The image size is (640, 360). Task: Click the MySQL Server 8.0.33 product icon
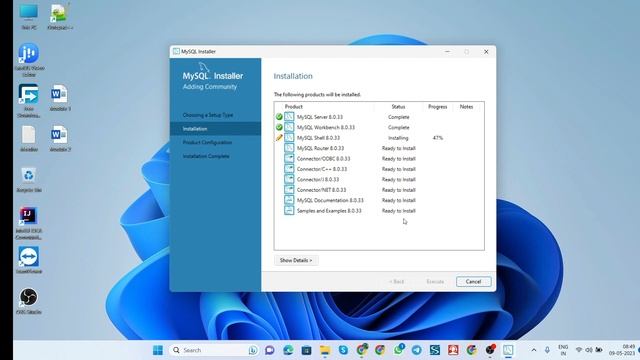coord(289,117)
